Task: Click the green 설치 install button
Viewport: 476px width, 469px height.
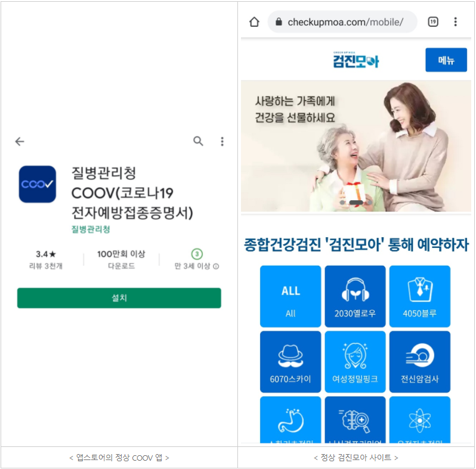Action: 119,298
